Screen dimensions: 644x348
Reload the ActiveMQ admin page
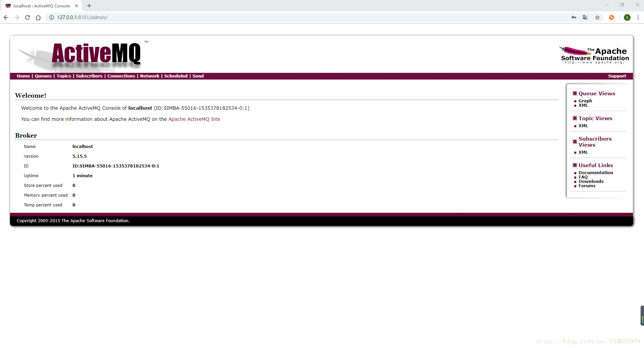point(28,17)
